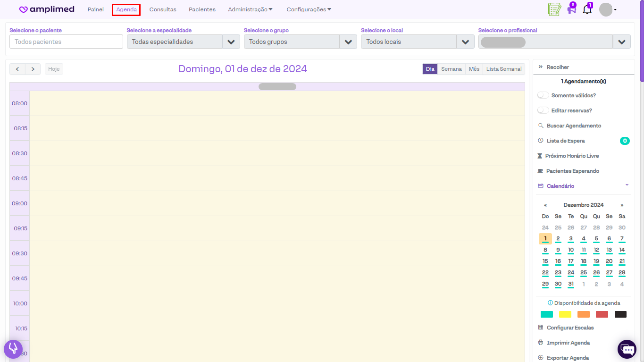644x362 pixels.
Task: Toggle the Editar reservas switch
Action: (544, 110)
